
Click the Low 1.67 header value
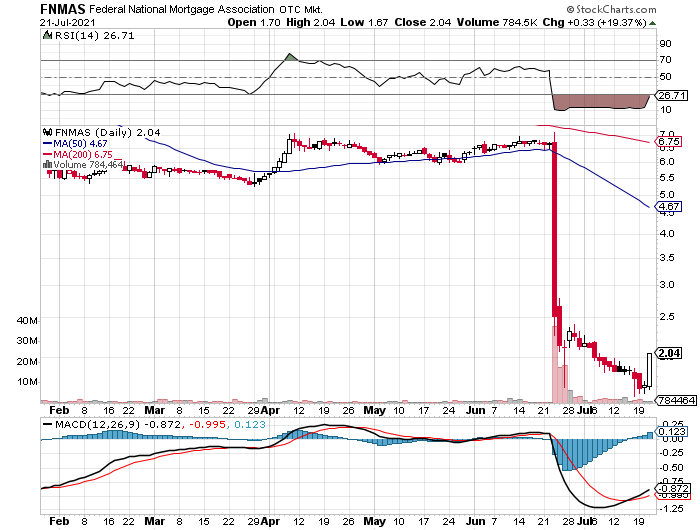[364, 22]
